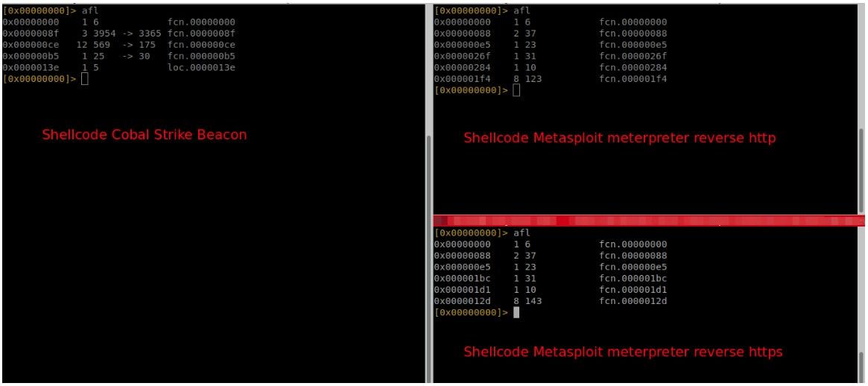Select address 0x000000b5
The image size is (868, 386).
pos(31,57)
